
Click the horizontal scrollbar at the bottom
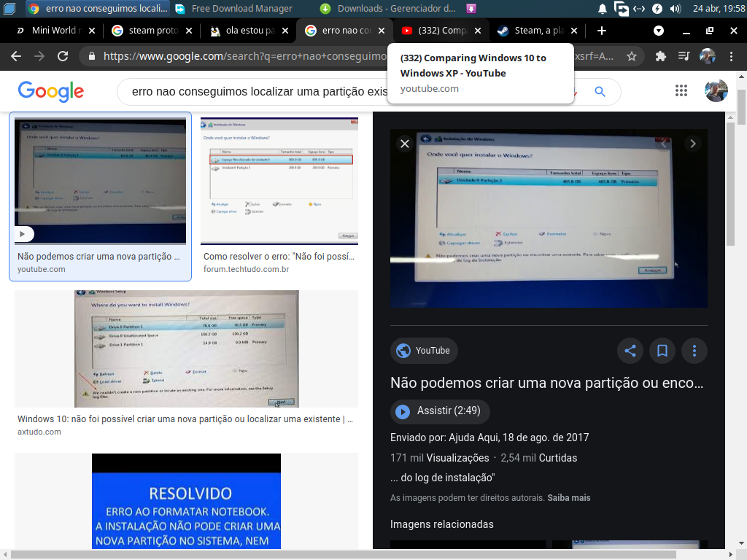(x=343, y=555)
